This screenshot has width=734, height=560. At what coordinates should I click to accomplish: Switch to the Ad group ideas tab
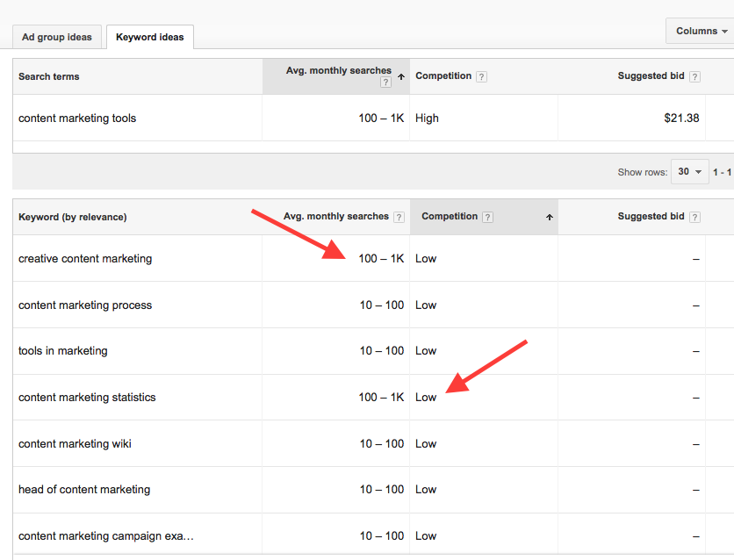coord(56,37)
